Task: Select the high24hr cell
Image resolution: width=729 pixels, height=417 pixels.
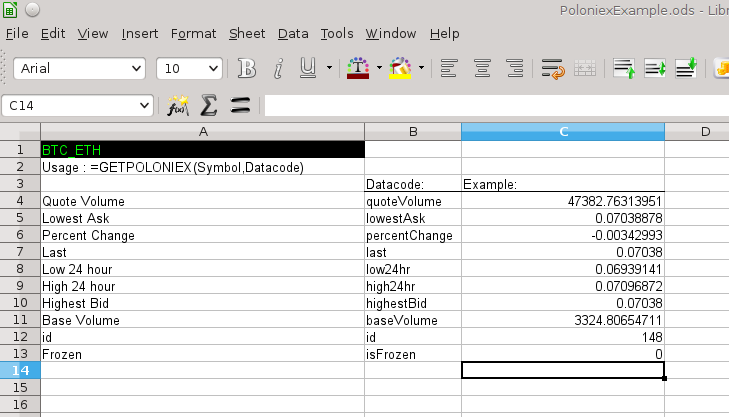Action: [413, 286]
